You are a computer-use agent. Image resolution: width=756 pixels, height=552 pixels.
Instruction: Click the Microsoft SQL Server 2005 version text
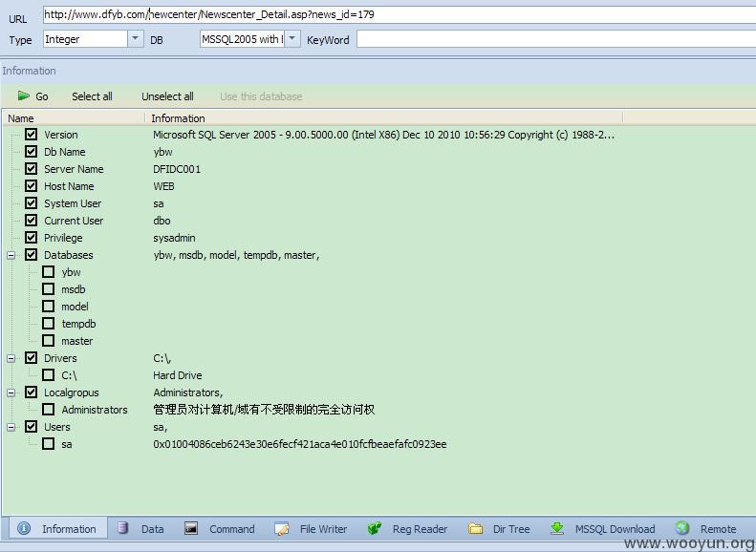384,135
